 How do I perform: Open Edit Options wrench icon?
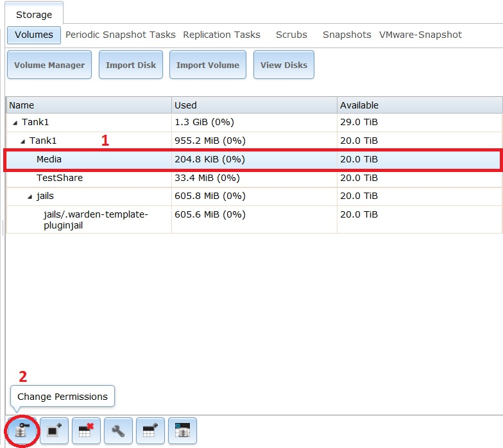pos(118,431)
